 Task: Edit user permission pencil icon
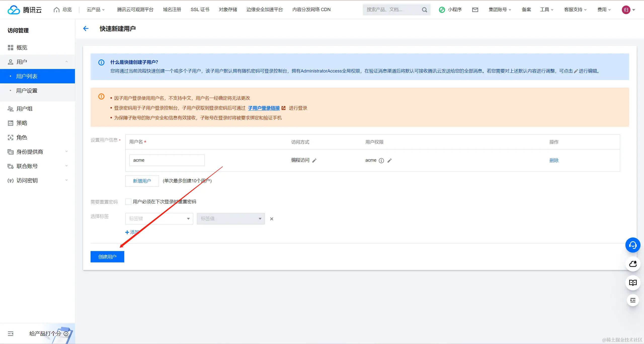389,160
